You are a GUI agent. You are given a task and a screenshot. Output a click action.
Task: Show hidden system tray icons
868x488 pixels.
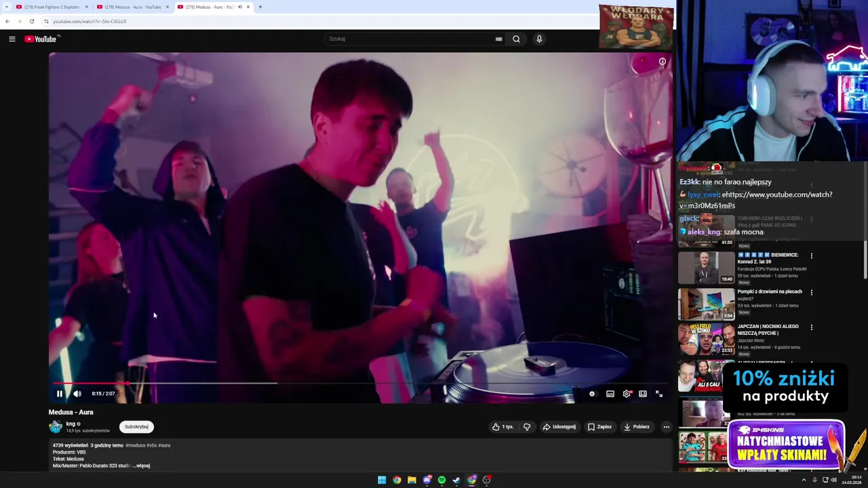pyautogui.click(x=804, y=480)
